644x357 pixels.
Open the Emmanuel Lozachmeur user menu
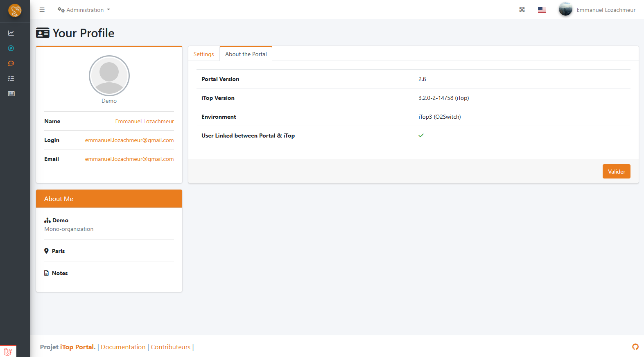coord(597,10)
